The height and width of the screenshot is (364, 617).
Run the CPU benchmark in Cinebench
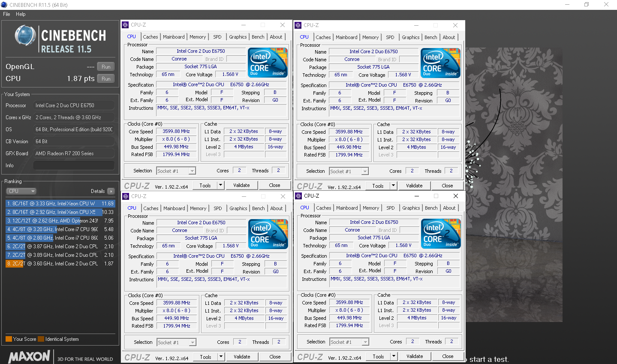click(106, 79)
